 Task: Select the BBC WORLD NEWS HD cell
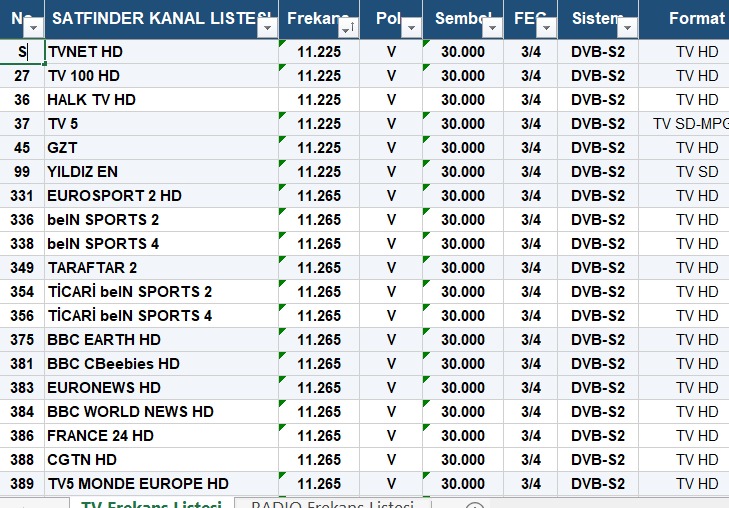click(x=161, y=412)
